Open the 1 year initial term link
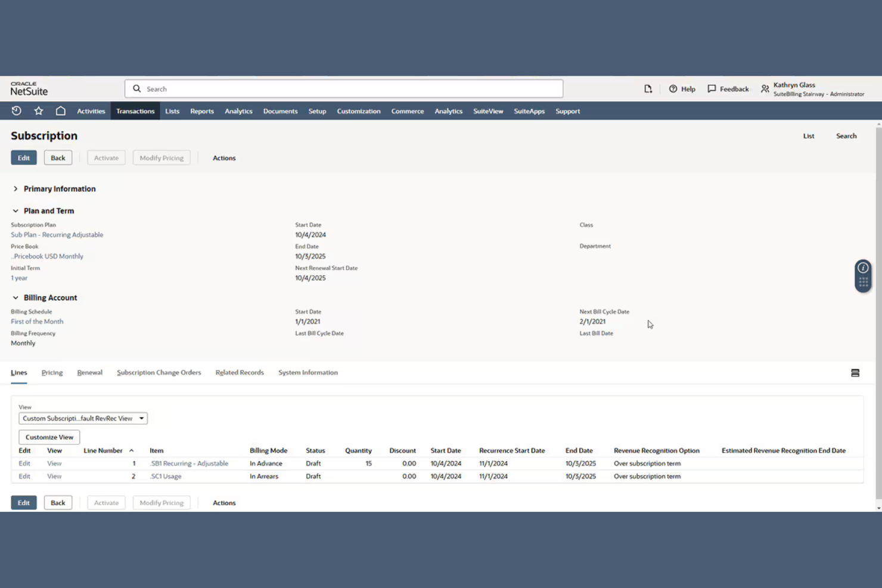This screenshot has height=588, width=882. pyautogui.click(x=19, y=278)
